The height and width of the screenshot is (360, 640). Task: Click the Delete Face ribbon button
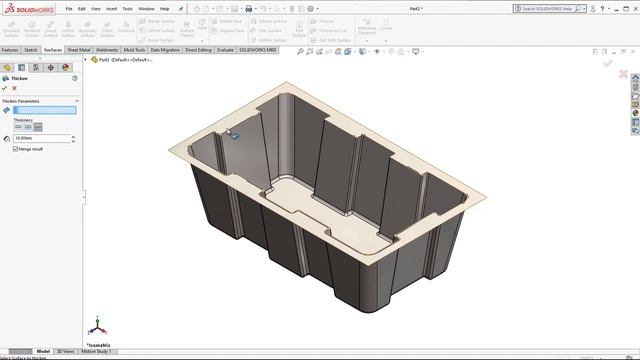(227, 21)
